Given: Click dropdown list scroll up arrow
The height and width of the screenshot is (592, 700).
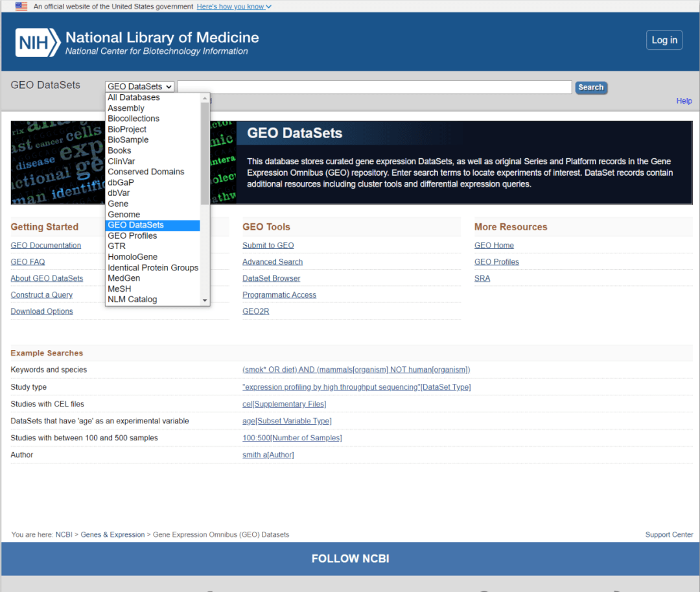Looking at the screenshot, I should 205,99.
